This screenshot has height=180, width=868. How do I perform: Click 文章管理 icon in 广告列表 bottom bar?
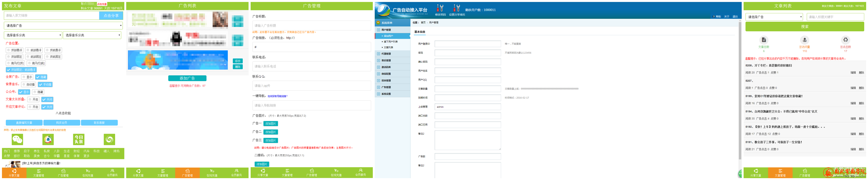coord(163,171)
